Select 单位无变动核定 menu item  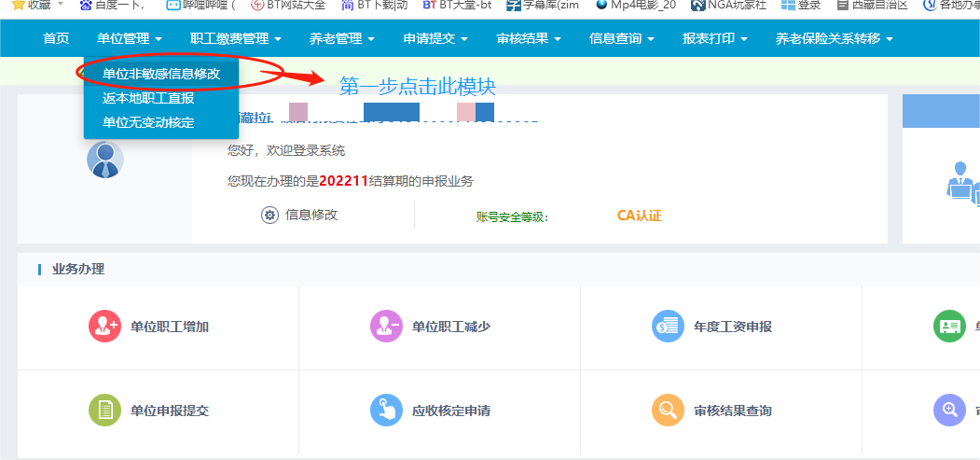148,122
